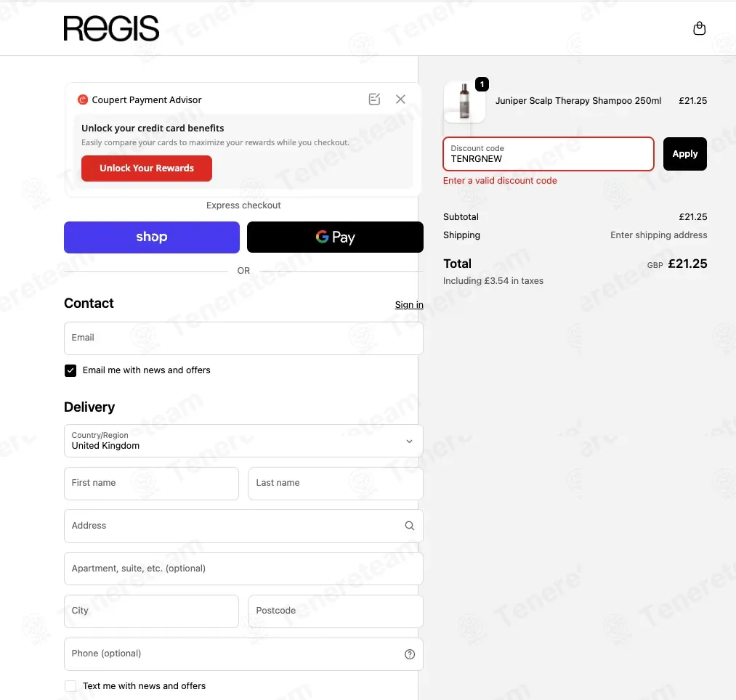736x700 pixels.
Task: Click the REGIS logo
Action: coord(111,28)
